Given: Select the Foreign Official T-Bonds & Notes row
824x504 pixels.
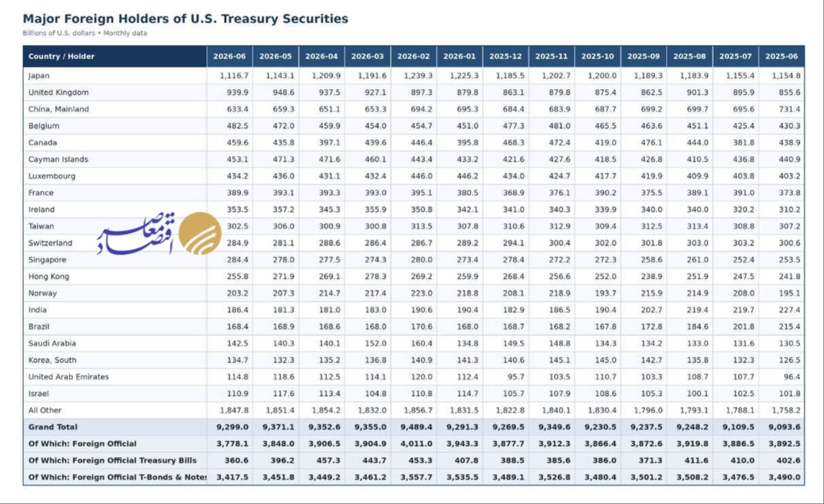Looking at the screenshot, I should pyautogui.click(x=414, y=477).
